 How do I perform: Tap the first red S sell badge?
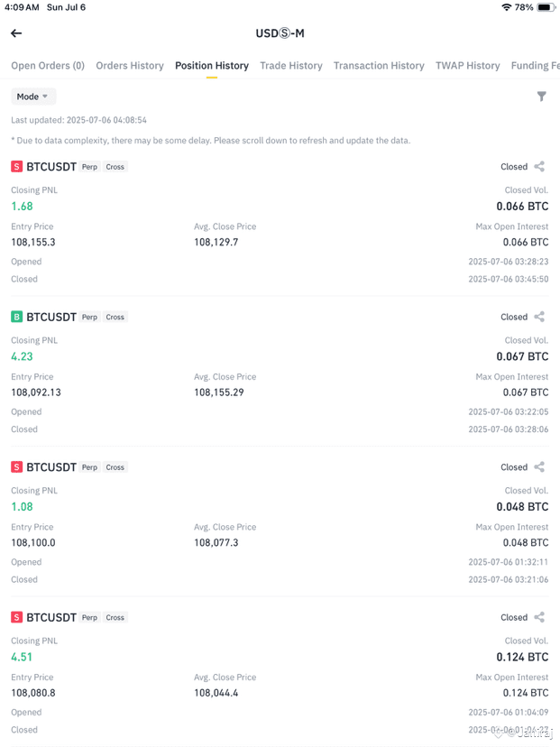[16, 166]
